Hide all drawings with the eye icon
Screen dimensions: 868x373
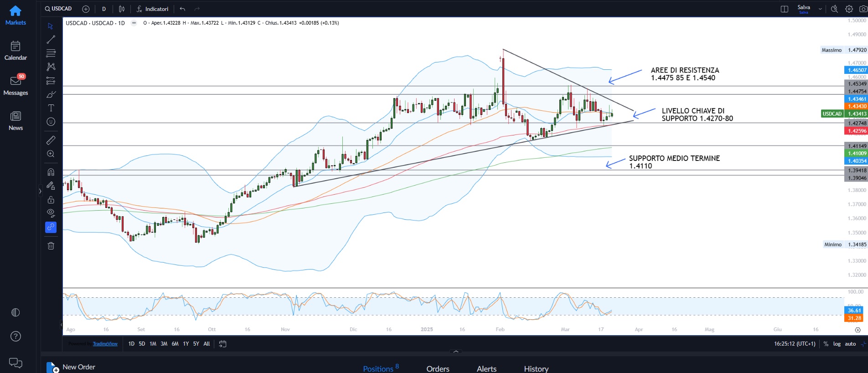pos(51,212)
